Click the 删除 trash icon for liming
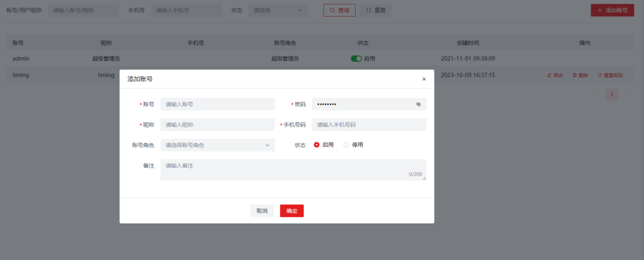The image size is (644, 260). point(575,75)
